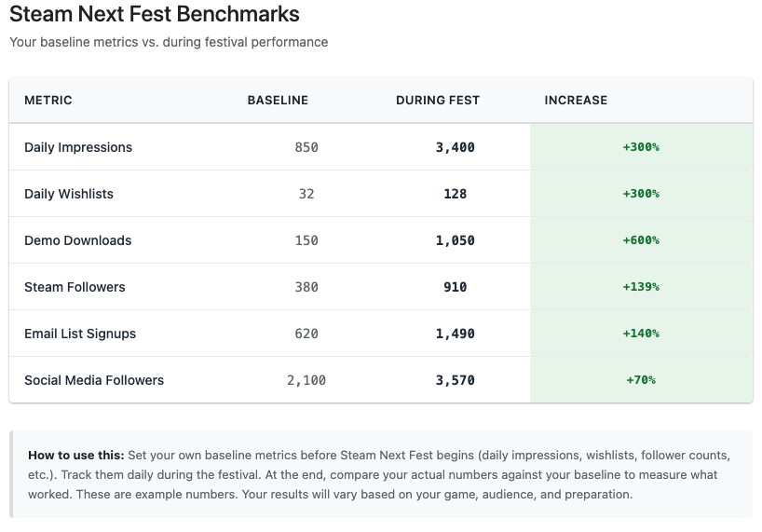Image resolution: width=762 pixels, height=532 pixels.
Task: Select the during-fest value 1,050
Action: tap(455, 240)
